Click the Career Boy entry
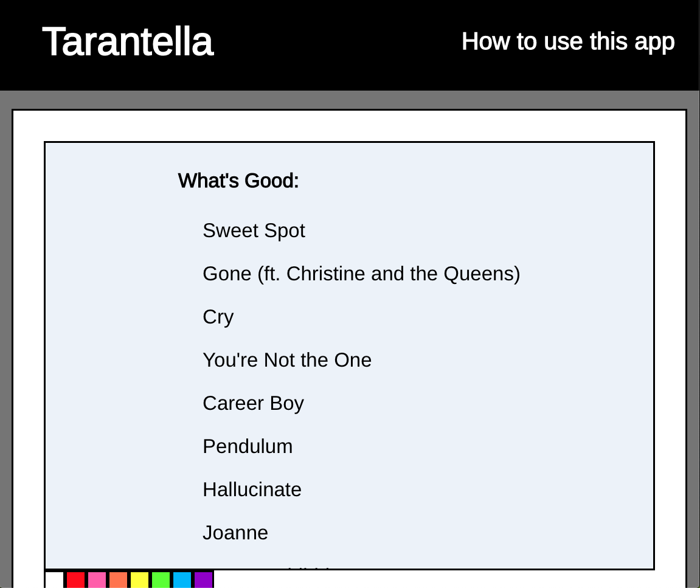The height and width of the screenshot is (588, 700). 253,403
